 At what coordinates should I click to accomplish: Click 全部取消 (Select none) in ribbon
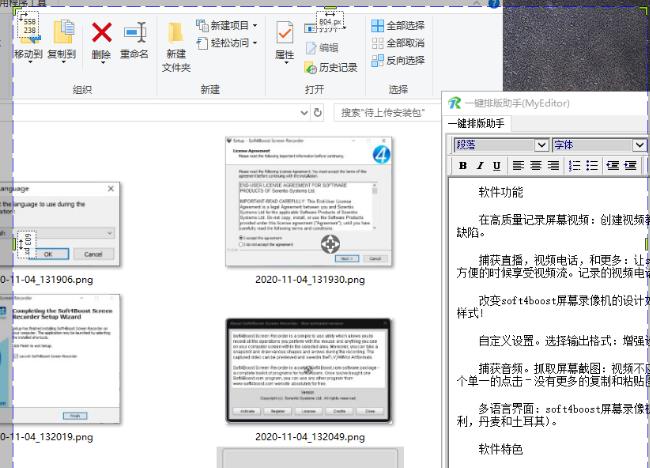(398, 43)
